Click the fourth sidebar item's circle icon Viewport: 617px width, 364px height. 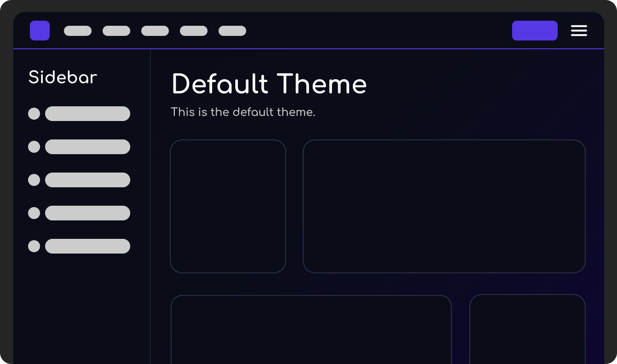pyautogui.click(x=34, y=213)
